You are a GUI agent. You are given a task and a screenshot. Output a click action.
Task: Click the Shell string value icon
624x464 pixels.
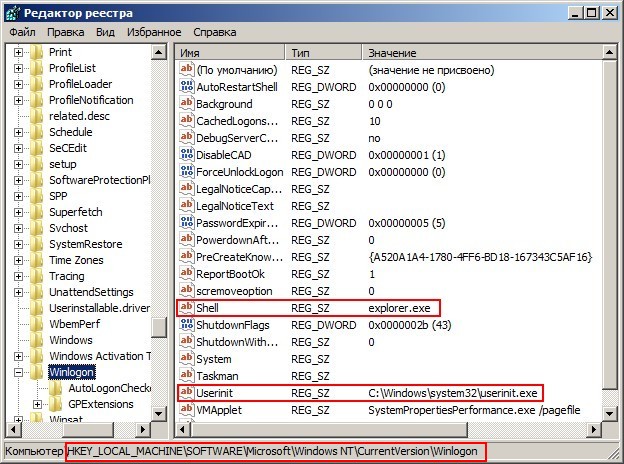[186, 308]
